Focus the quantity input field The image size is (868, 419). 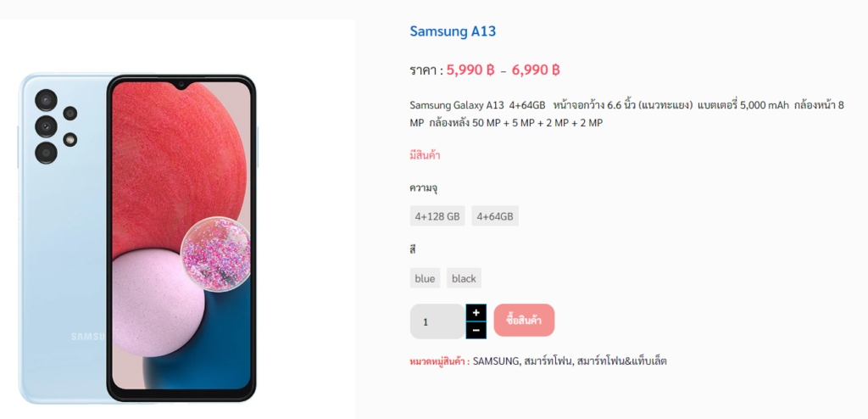click(437, 321)
